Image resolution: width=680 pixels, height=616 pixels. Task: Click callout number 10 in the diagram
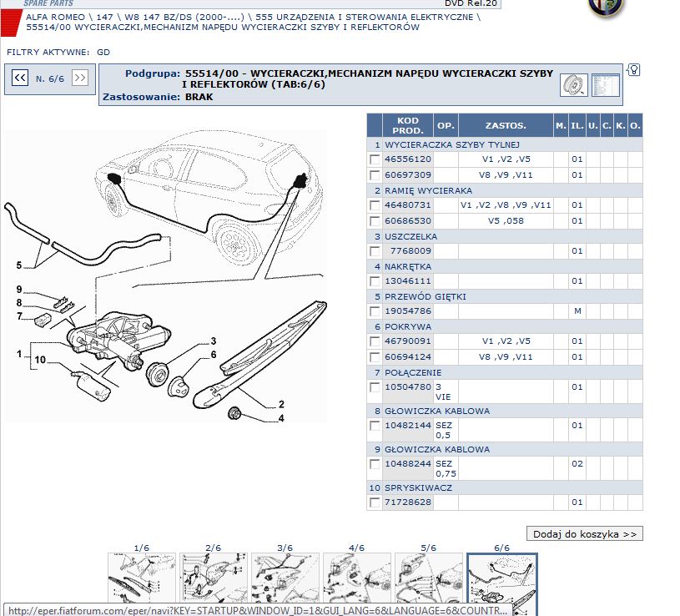[40, 360]
